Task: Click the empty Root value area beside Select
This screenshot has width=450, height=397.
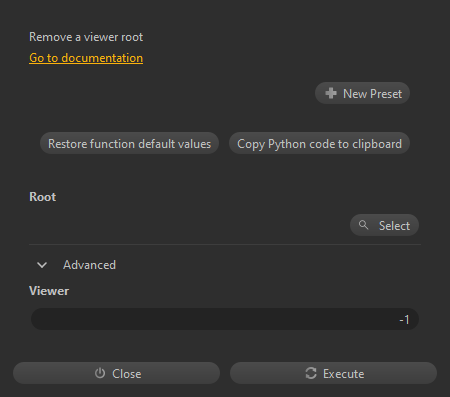Action: (188, 225)
